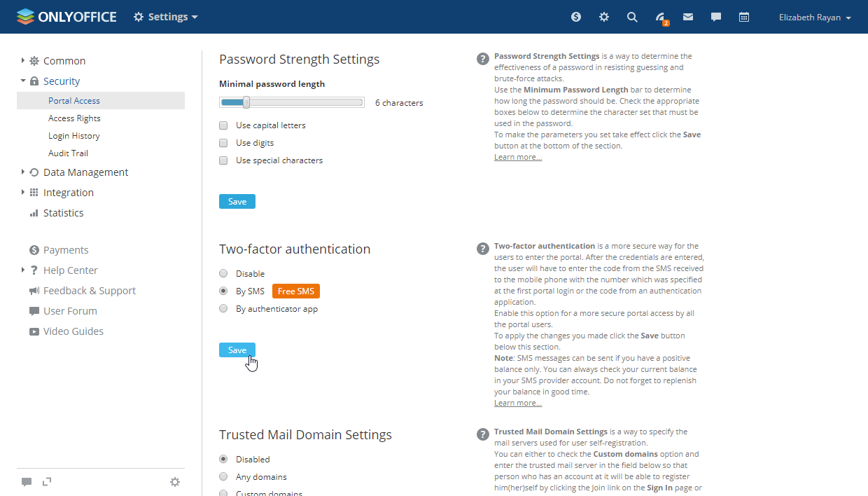Open the small chat icon at sidebar bottom
The width and height of the screenshot is (868, 496).
click(27, 482)
